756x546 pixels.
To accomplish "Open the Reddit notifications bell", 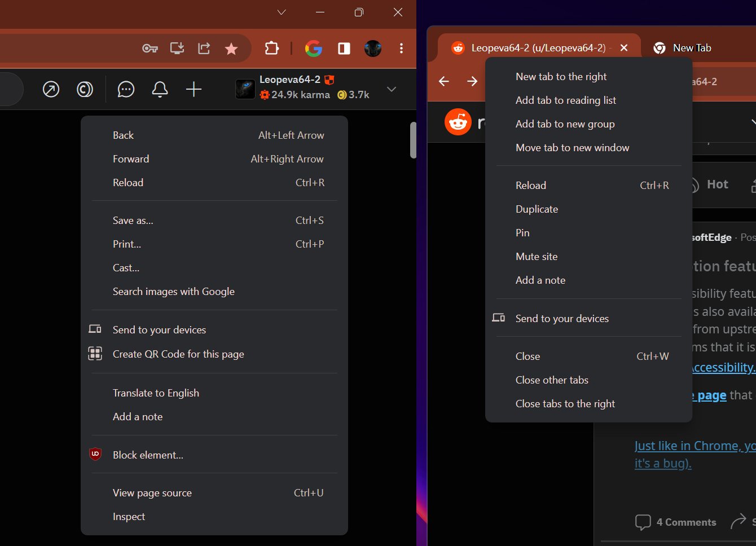I will pyautogui.click(x=160, y=89).
